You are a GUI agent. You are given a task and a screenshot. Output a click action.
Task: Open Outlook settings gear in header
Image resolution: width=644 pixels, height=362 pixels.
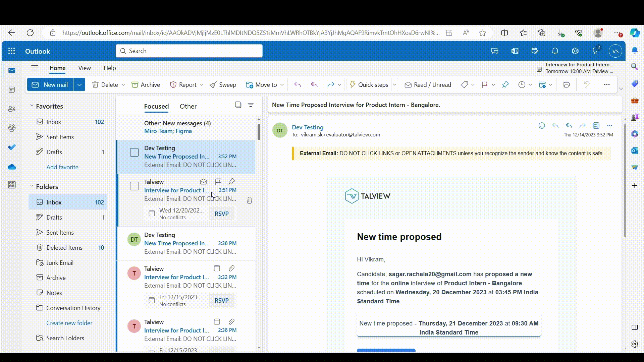coord(575,51)
